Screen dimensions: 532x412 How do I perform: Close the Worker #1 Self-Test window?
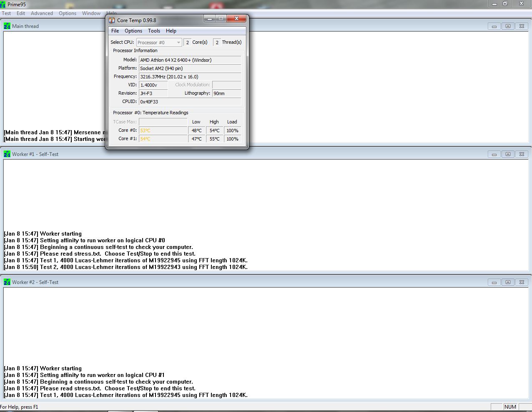522,154
